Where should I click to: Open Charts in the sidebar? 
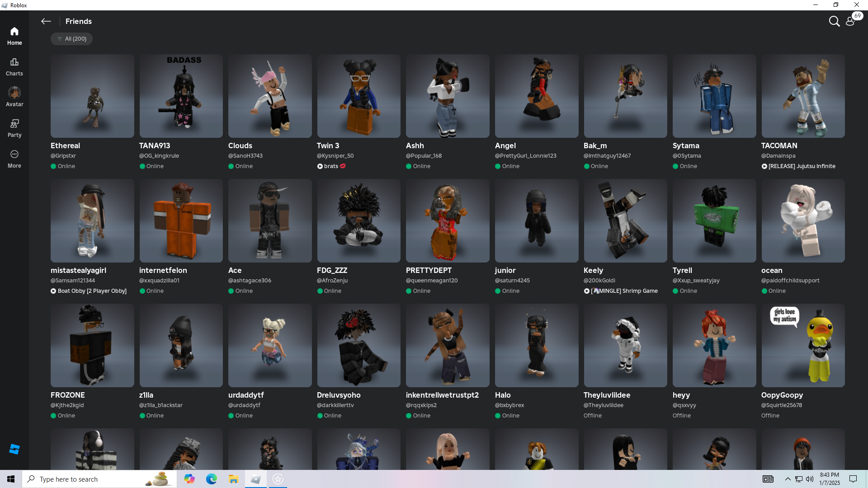coord(14,66)
